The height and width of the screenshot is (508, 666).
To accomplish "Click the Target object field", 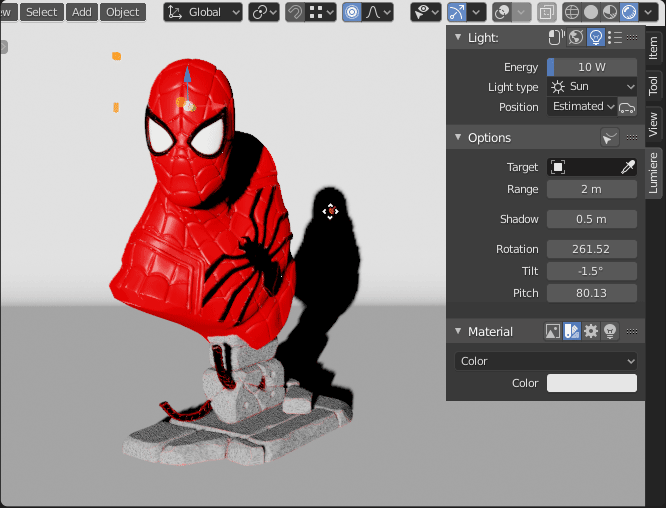I will 592,167.
